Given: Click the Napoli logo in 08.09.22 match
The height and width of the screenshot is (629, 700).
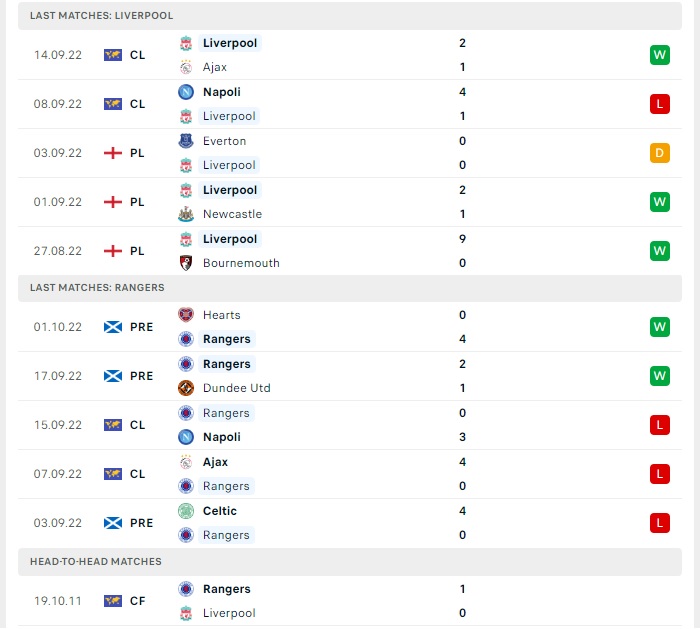Looking at the screenshot, I should tap(186, 92).
